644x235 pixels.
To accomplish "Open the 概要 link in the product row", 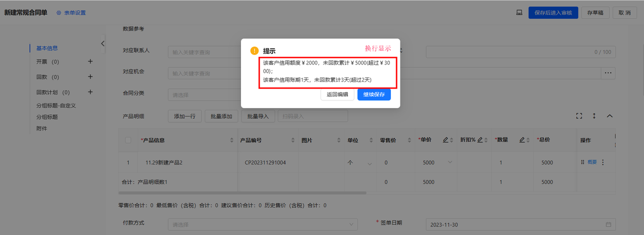I will tap(592, 162).
